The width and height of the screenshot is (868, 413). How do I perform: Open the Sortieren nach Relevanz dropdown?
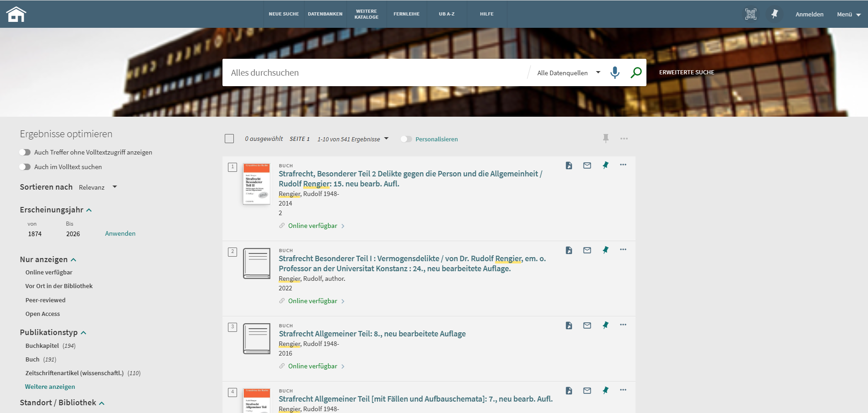pyautogui.click(x=98, y=187)
